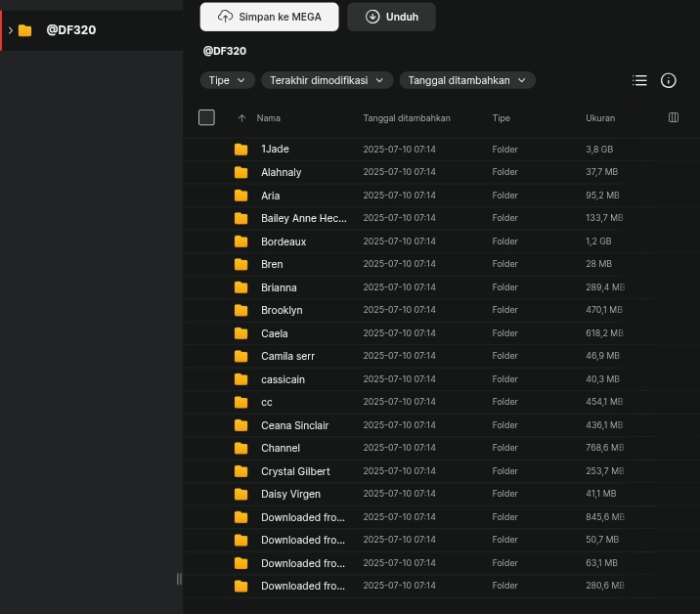This screenshot has height=614, width=700.
Task: Open the info panel icon
Action: (668, 80)
